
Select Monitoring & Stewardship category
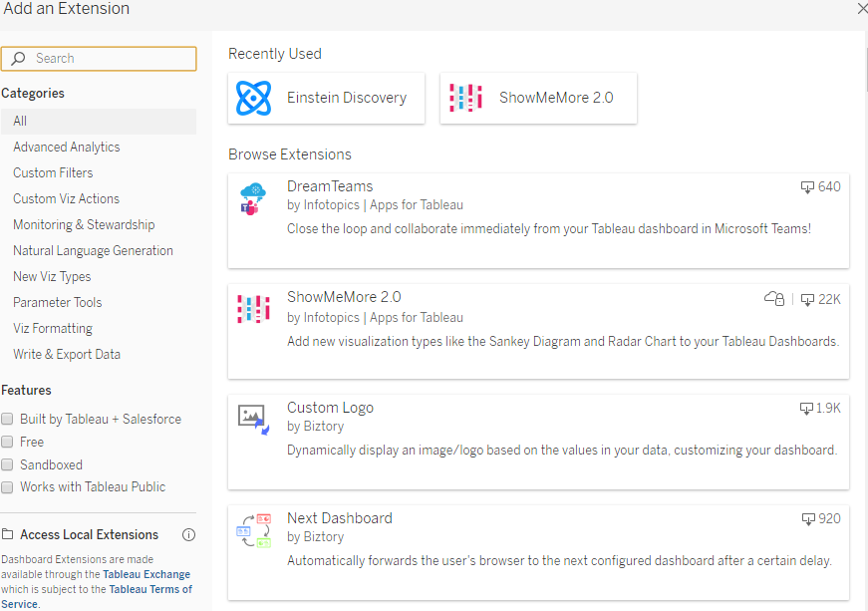(84, 224)
